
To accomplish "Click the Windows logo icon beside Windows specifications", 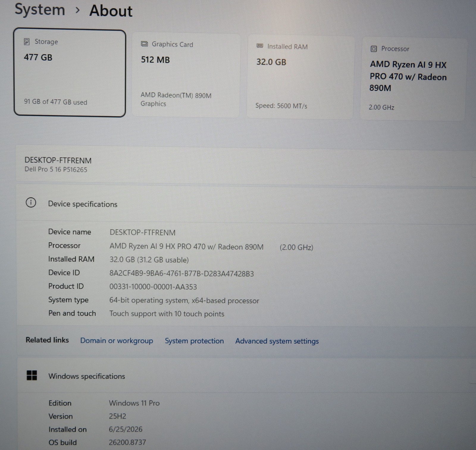I will tap(32, 375).
